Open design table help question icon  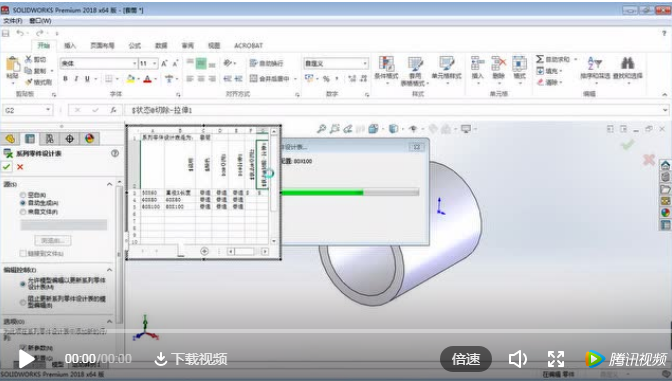pyautogui.click(x=115, y=153)
